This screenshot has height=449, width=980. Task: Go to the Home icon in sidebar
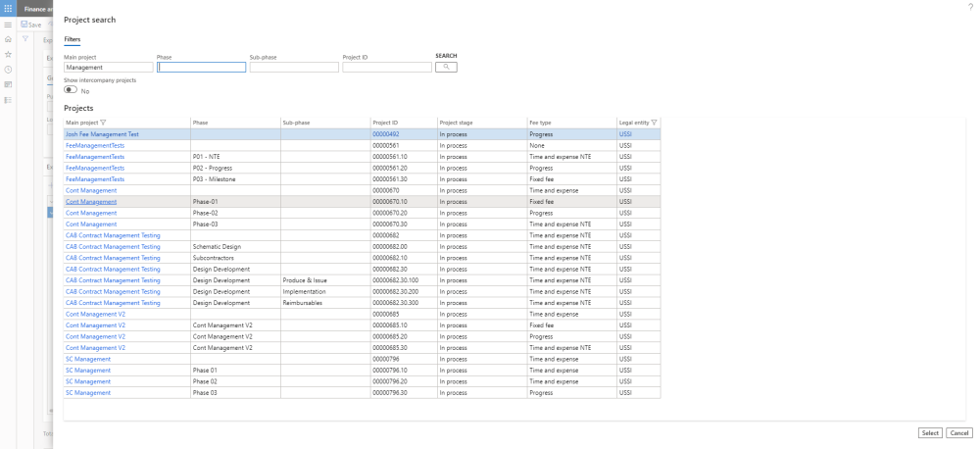coord(8,39)
